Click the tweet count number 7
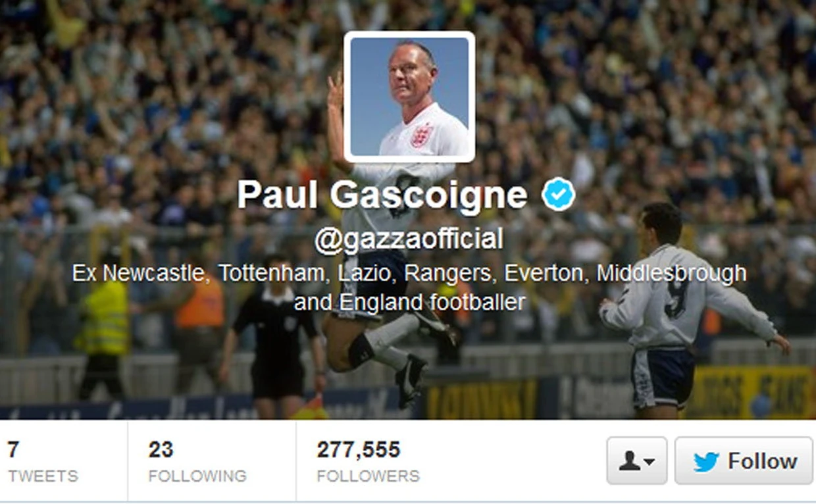Image resolution: width=816 pixels, height=504 pixels. (x=13, y=450)
